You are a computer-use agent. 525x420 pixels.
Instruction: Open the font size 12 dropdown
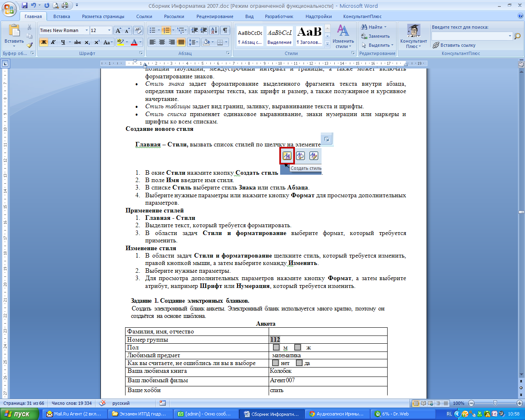coord(109,30)
